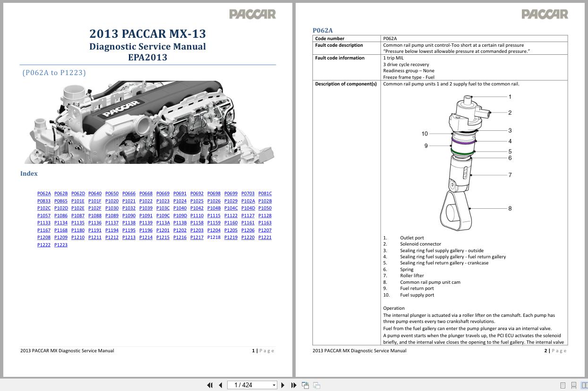Screen dimensions: 588x391
Task: Click the go-back-in-view-history icon
Action: pyautogui.click(x=305, y=385)
